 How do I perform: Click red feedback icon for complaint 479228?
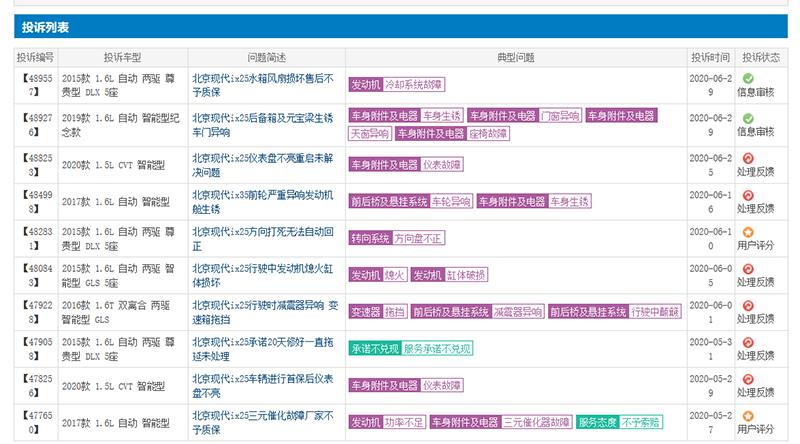pos(748,306)
